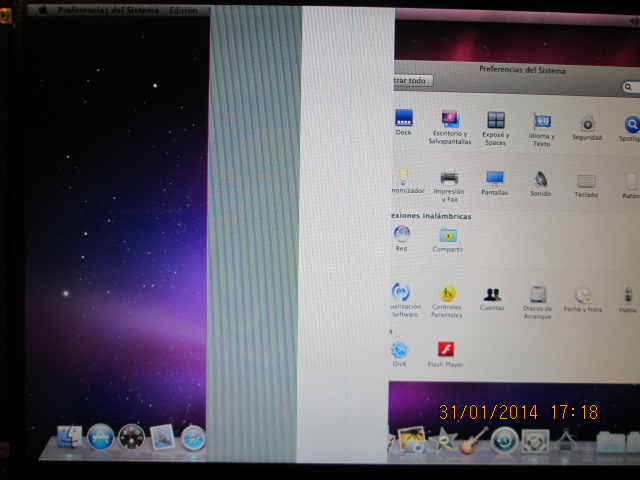Open the Red network preferences
This screenshot has height=480, width=640.
coord(402,235)
